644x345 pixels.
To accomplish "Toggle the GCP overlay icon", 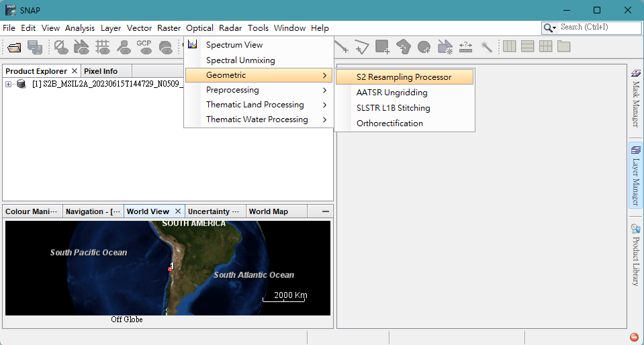I will click(x=144, y=47).
